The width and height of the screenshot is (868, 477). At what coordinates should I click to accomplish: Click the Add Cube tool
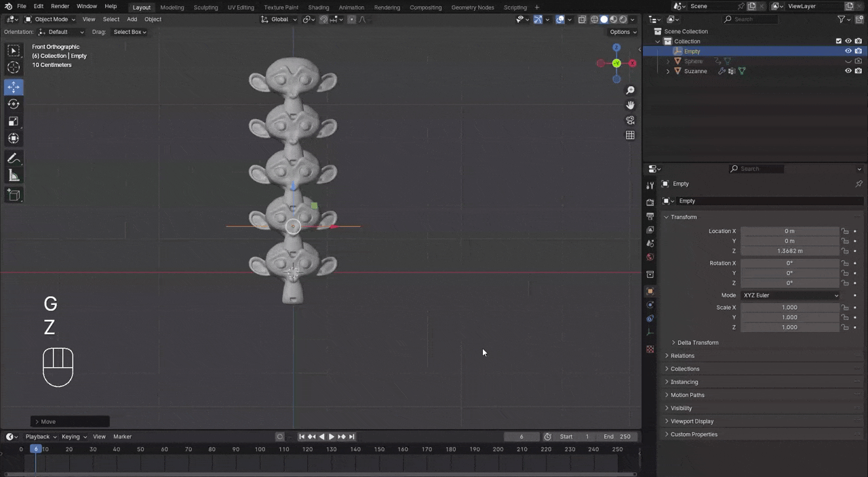click(14, 195)
